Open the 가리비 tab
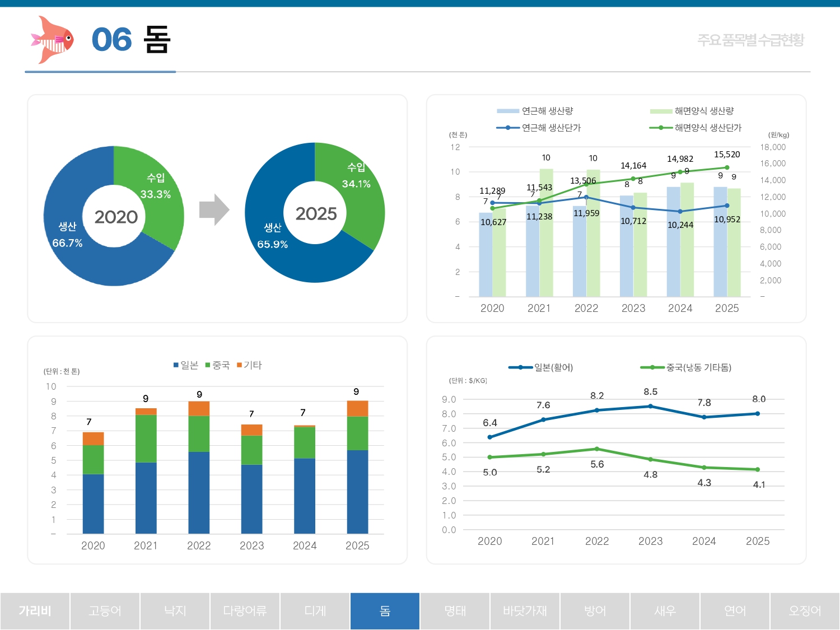 point(35,611)
